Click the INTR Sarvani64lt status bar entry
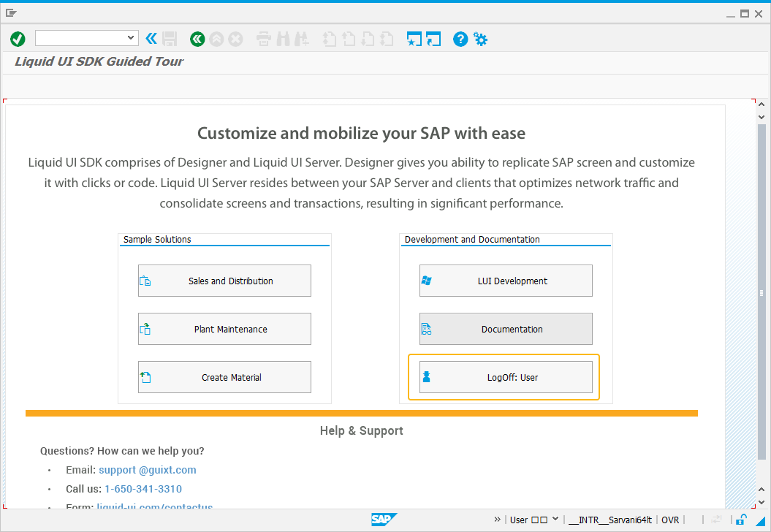Image resolution: width=771 pixels, height=532 pixels. click(610, 520)
